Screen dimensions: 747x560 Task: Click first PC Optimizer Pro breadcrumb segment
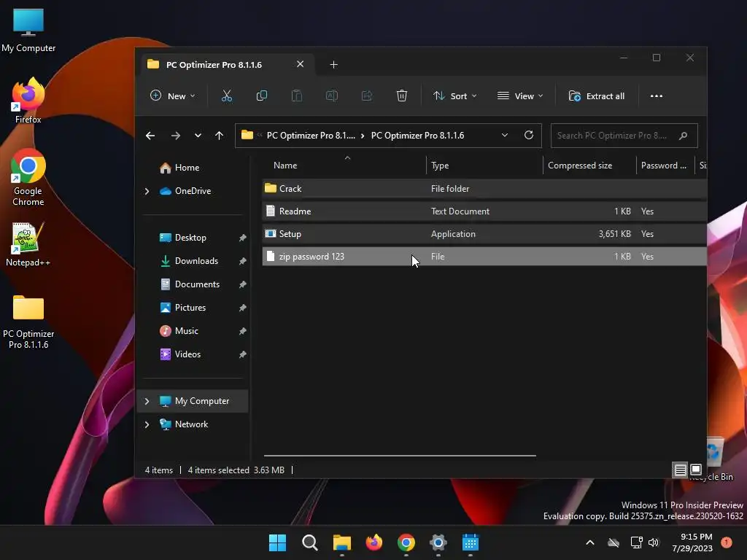pyautogui.click(x=311, y=135)
